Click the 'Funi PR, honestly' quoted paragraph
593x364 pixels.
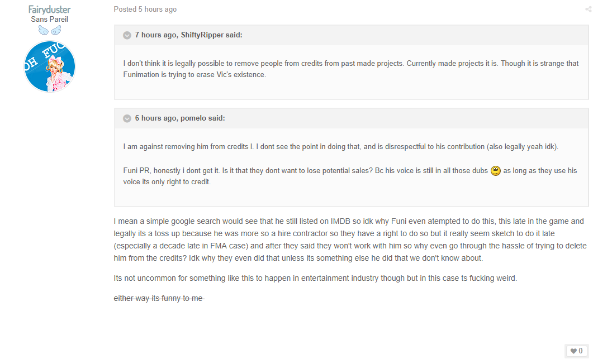click(350, 176)
